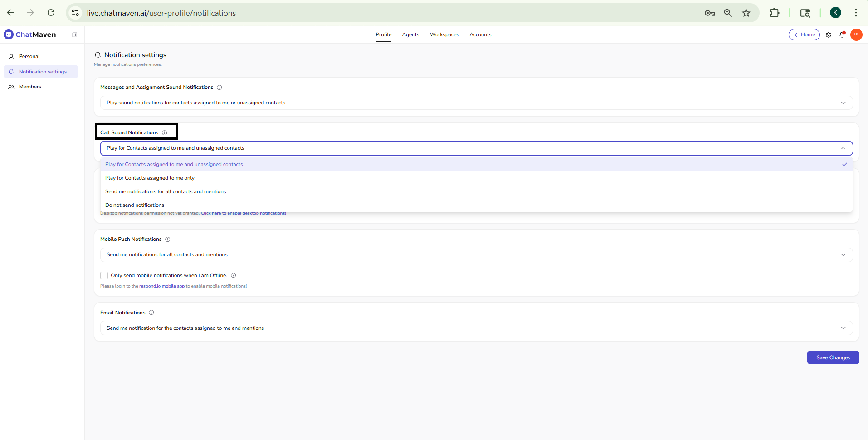Choose 'Play for Contacts assigned to me only'
The width and height of the screenshot is (868, 440).
coord(150,178)
